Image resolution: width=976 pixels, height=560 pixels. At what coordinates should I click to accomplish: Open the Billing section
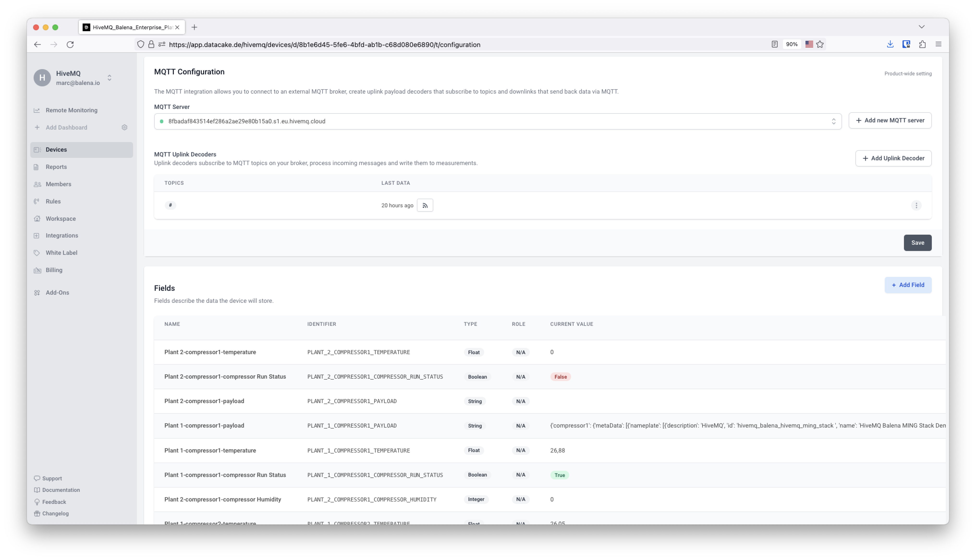(54, 270)
